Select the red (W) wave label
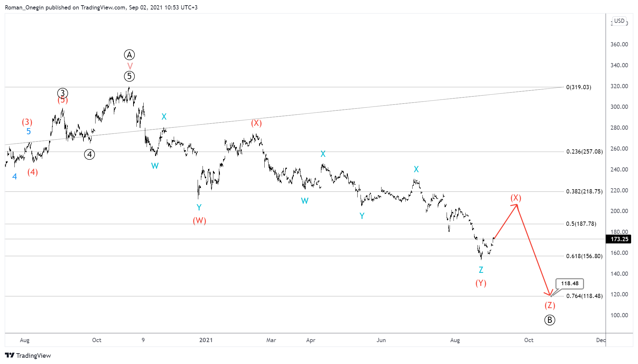 (199, 221)
